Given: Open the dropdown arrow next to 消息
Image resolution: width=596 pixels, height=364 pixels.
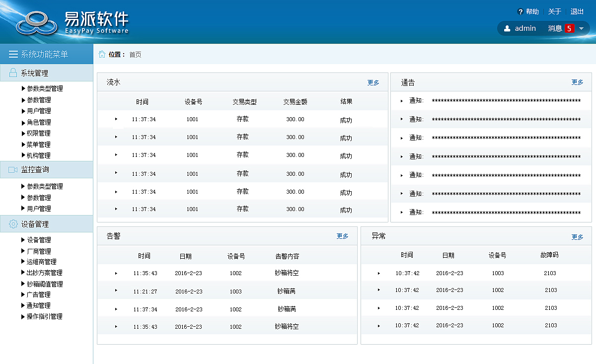Looking at the screenshot, I should [x=581, y=28].
